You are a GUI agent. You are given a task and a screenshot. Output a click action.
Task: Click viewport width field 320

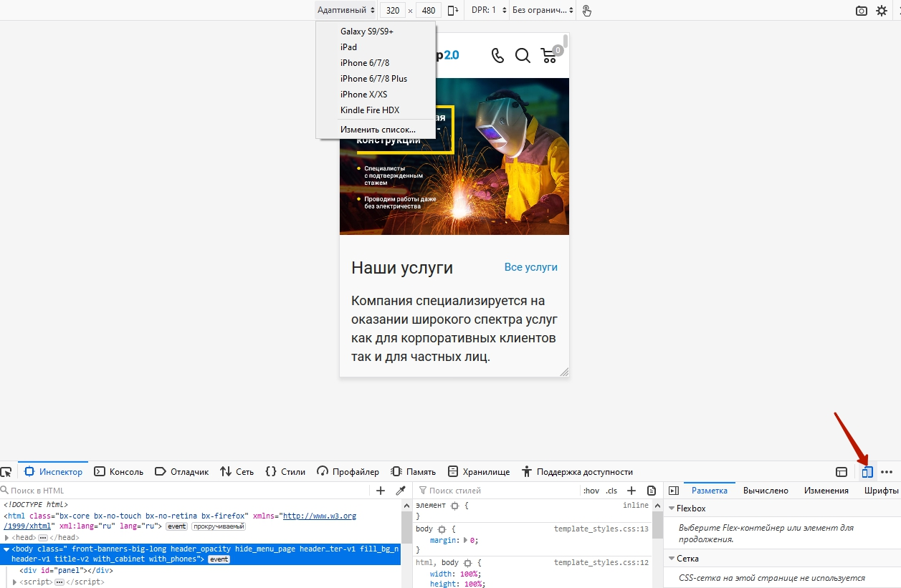coord(392,10)
